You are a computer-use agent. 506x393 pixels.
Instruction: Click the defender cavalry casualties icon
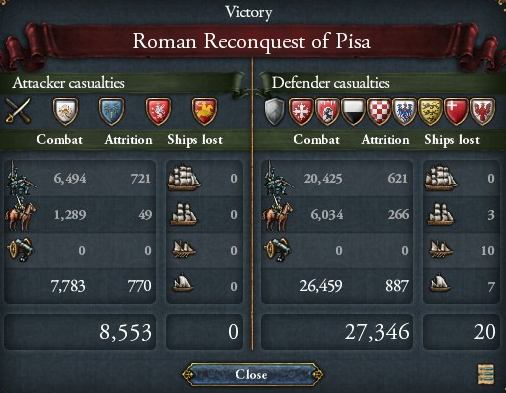278,214
